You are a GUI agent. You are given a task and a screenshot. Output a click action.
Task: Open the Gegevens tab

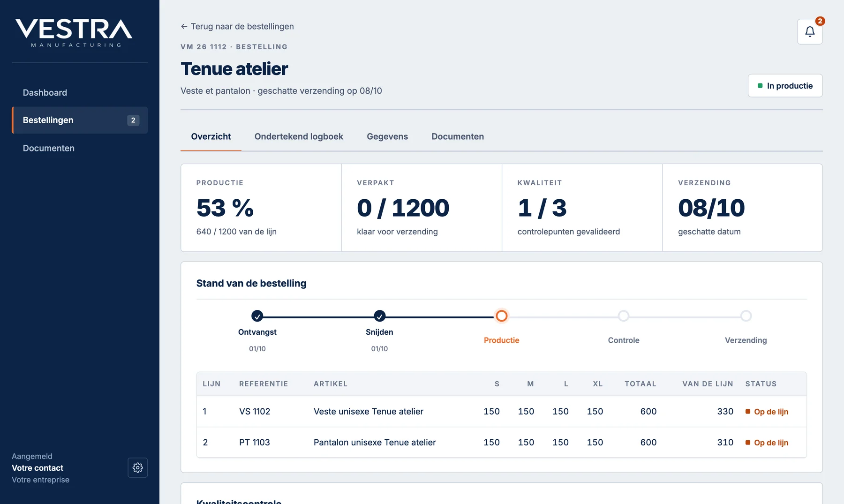[387, 136]
